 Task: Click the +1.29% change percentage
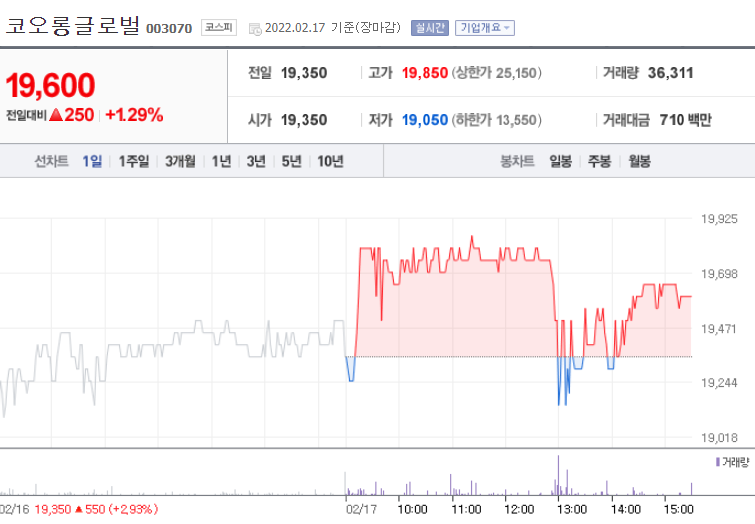point(134,115)
